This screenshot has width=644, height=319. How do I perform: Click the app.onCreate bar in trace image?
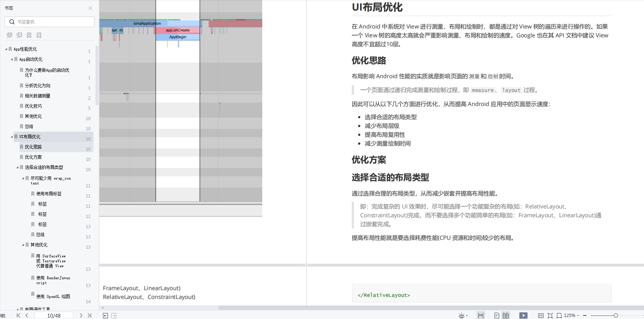click(x=178, y=30)
